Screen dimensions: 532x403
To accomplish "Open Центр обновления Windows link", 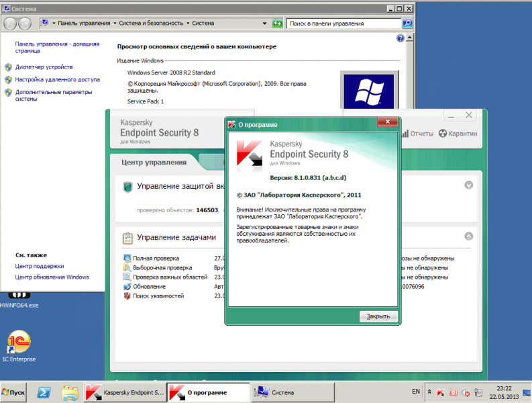I will [52, 277].
